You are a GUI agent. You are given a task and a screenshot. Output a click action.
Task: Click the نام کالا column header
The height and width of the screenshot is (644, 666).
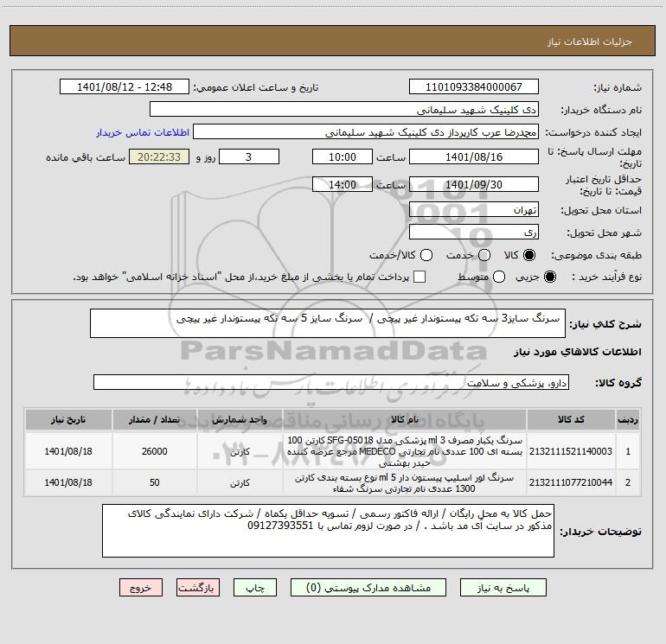coord(405,419)
